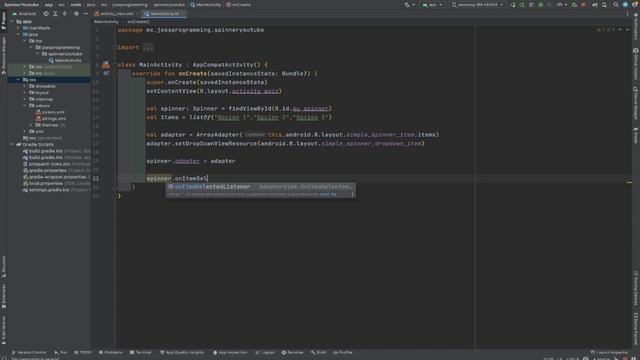This screenshot has width=640, height=360.
Task: Click the select opened file target icon
Action: click(46, 13)
